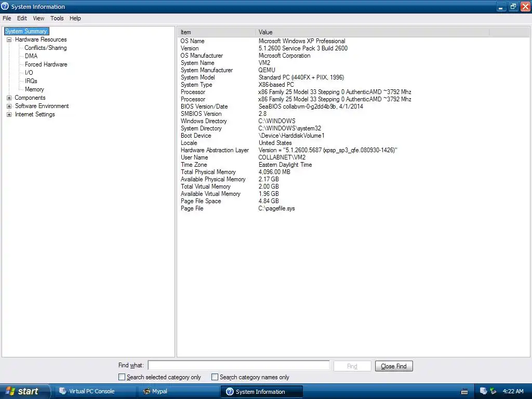Expand the Software Environment tree node

pyautogui.click(x=9, y=106)
